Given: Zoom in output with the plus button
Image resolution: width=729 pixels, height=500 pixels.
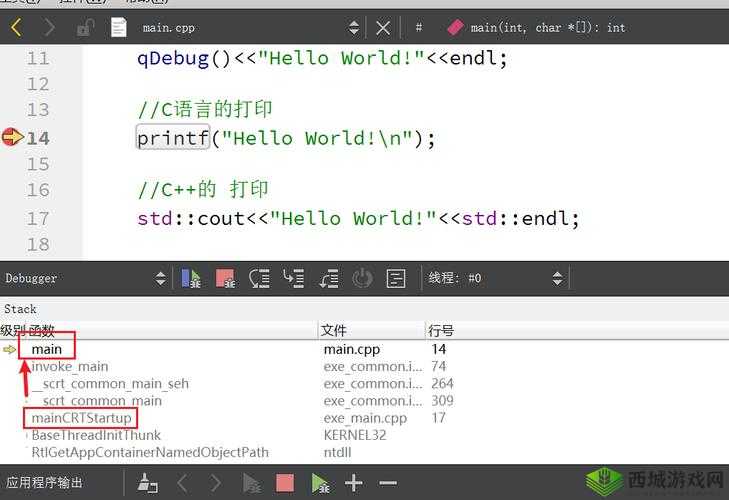Looking at the screenshot, I should [353, 483].
